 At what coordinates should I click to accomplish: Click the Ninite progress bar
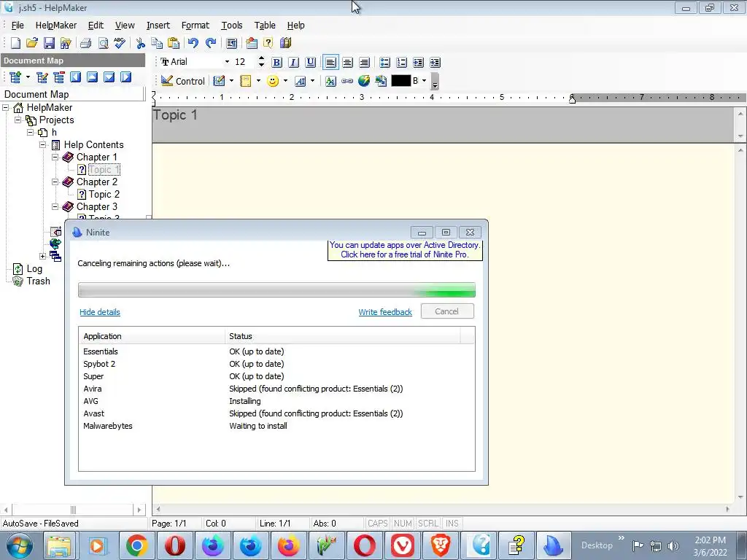[x=276, y=290]
